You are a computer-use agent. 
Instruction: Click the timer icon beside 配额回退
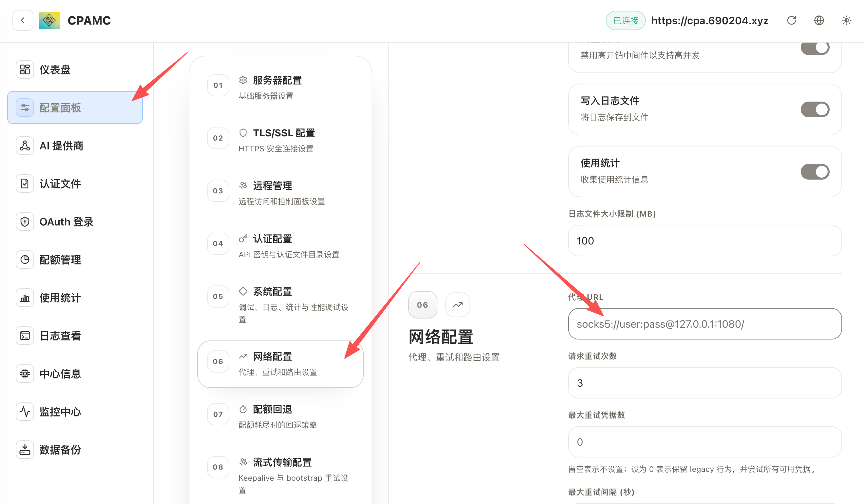click(x=243, y=409)
